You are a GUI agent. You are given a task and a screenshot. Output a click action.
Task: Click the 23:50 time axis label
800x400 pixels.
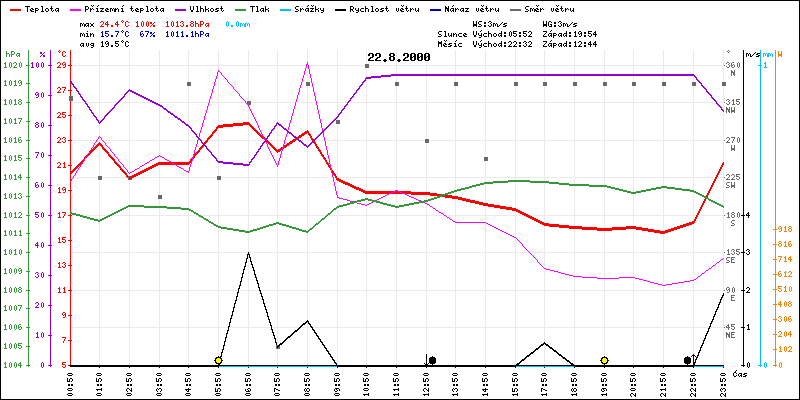[724, 383]
